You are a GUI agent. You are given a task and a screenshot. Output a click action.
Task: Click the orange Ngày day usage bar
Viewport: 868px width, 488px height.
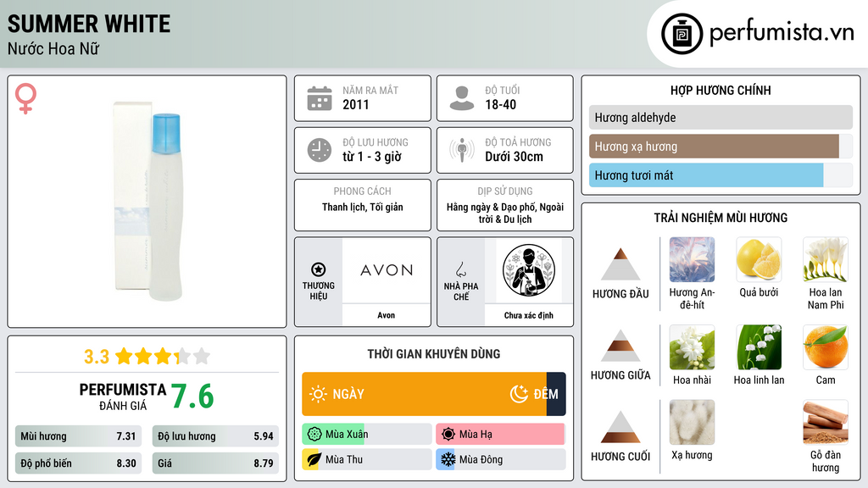pyautogui.click(x=424, y=394)
